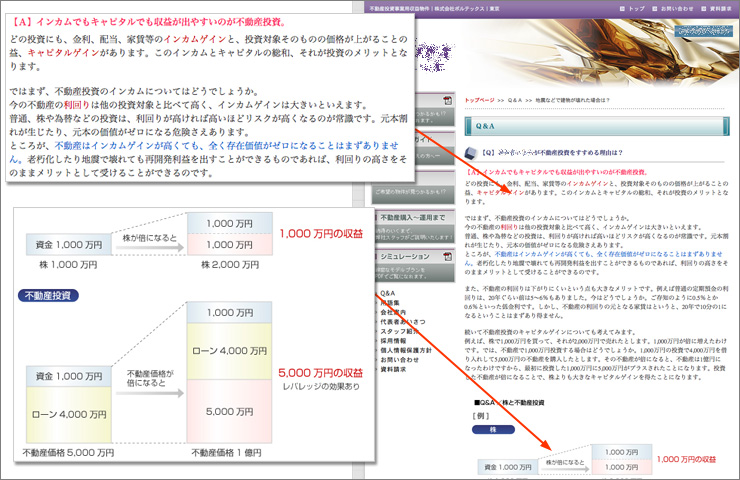Click 不動産価格 1 億円 caption

[227, 453]
